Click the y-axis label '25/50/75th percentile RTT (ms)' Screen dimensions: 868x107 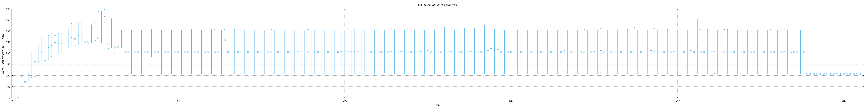coord(3,53)
